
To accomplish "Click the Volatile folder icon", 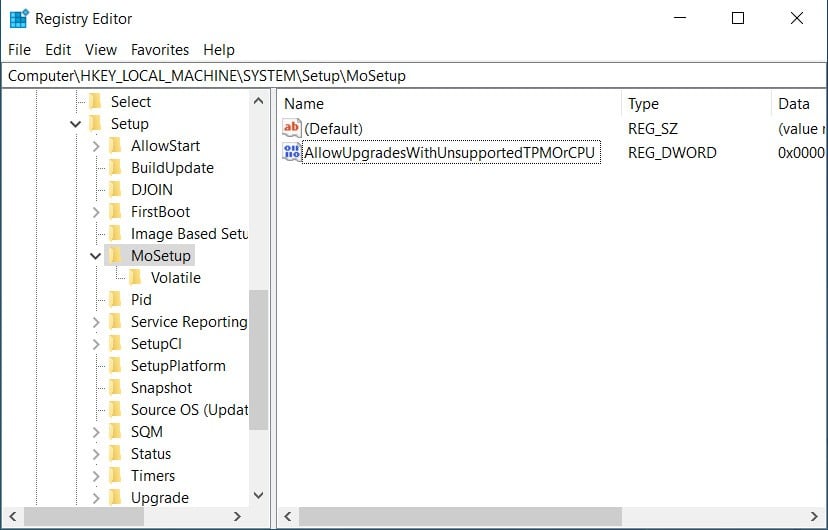I will [136, 278].
